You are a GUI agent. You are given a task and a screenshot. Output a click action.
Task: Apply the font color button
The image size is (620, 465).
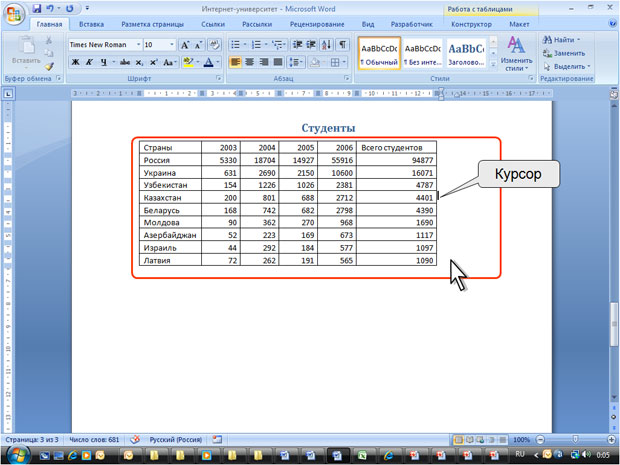[x=208, y=62]
